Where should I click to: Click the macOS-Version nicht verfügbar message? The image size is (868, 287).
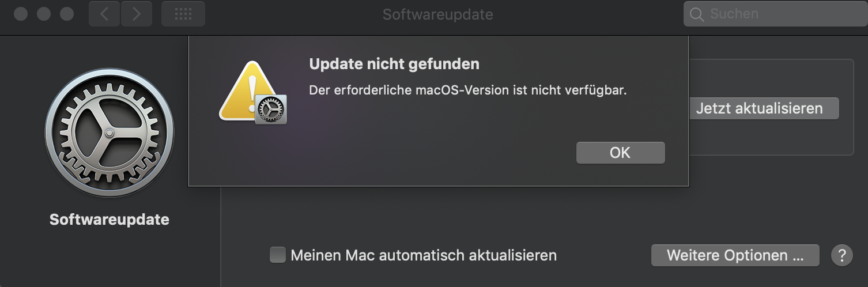(x=467, y=90)
